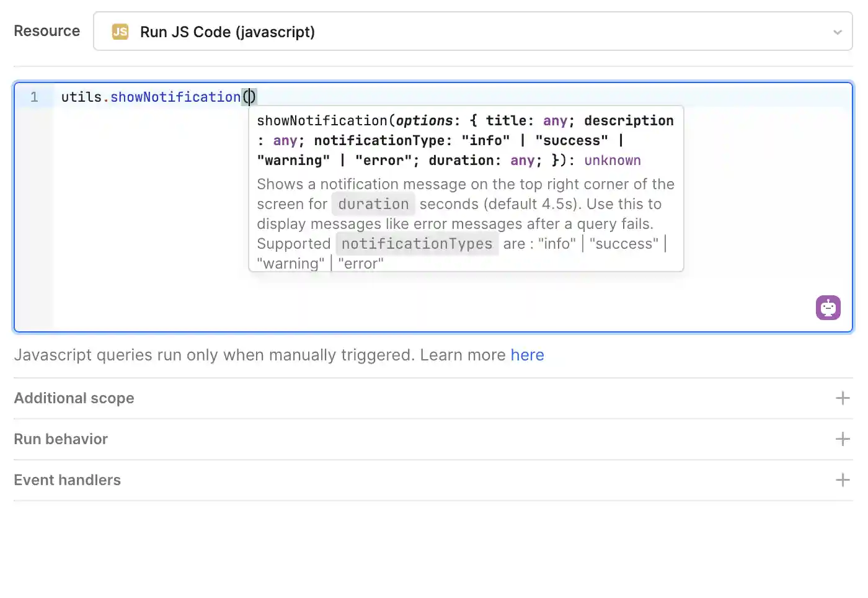This screenshot has height=598, width=868.
Task: Follow the 'here' Learn more link
Action: pos(527,355)
